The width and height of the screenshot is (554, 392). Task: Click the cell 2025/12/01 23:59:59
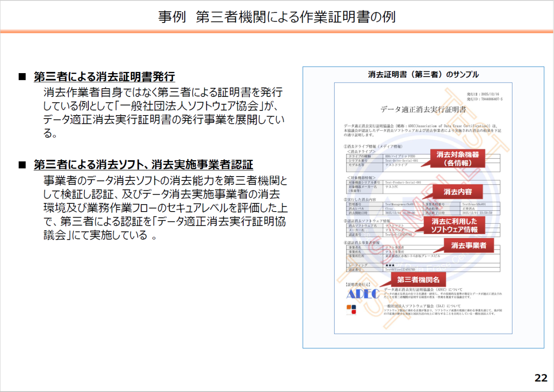coord(477,213)
